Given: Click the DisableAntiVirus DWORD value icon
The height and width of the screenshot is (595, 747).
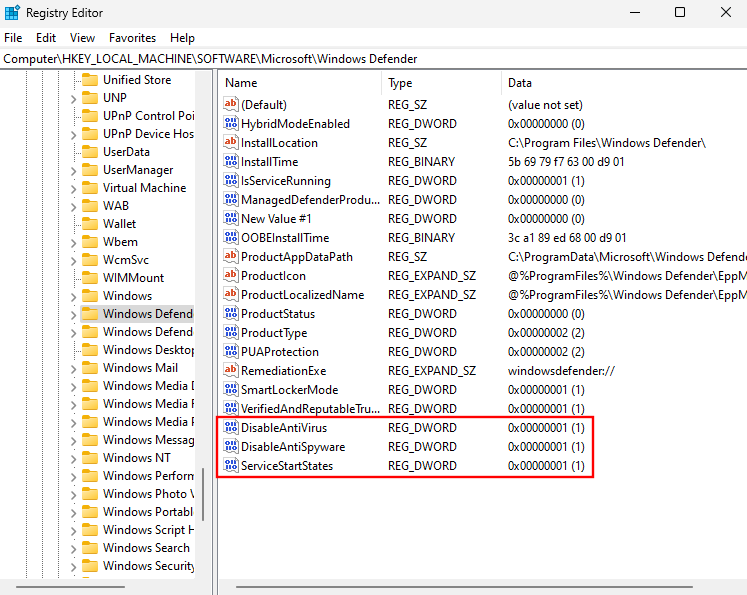Looking at the screenshot, I should [231, 428].
